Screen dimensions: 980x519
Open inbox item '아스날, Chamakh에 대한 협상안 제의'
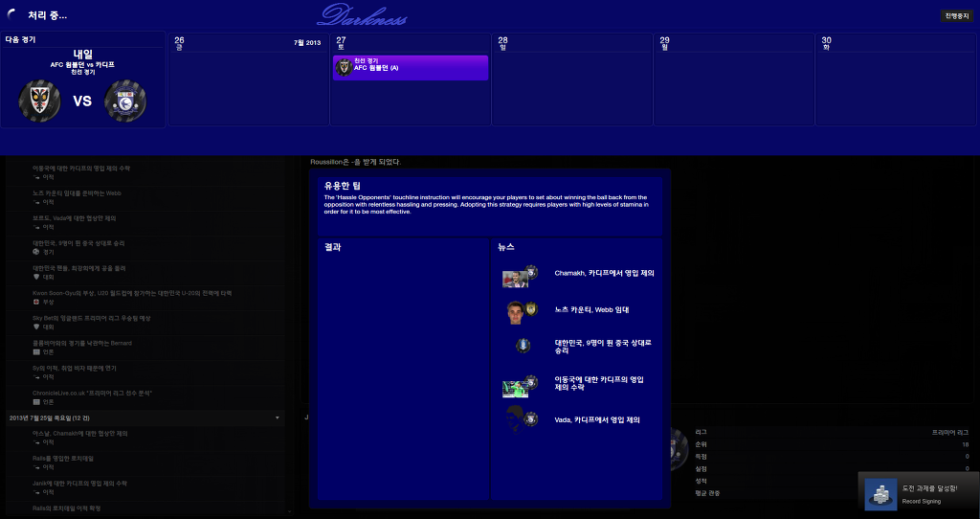145,438
